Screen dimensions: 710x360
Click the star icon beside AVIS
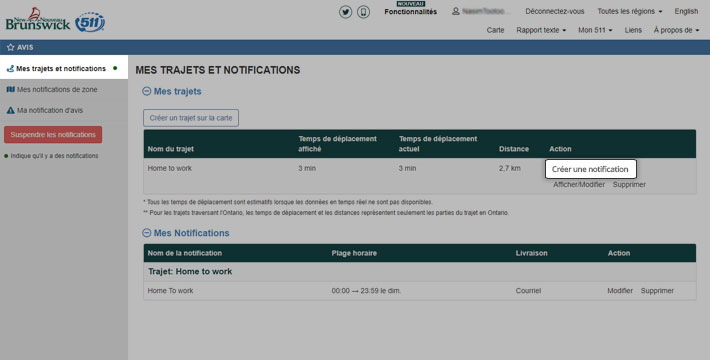tap(10, 47)
